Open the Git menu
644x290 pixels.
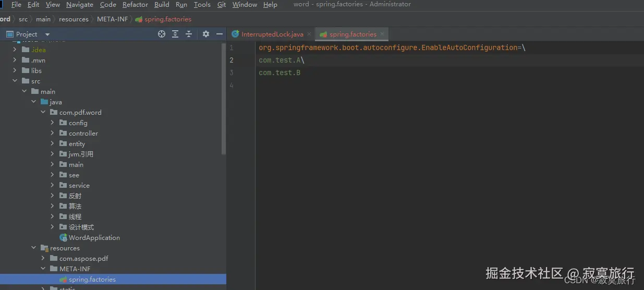(x=222, y=5)
